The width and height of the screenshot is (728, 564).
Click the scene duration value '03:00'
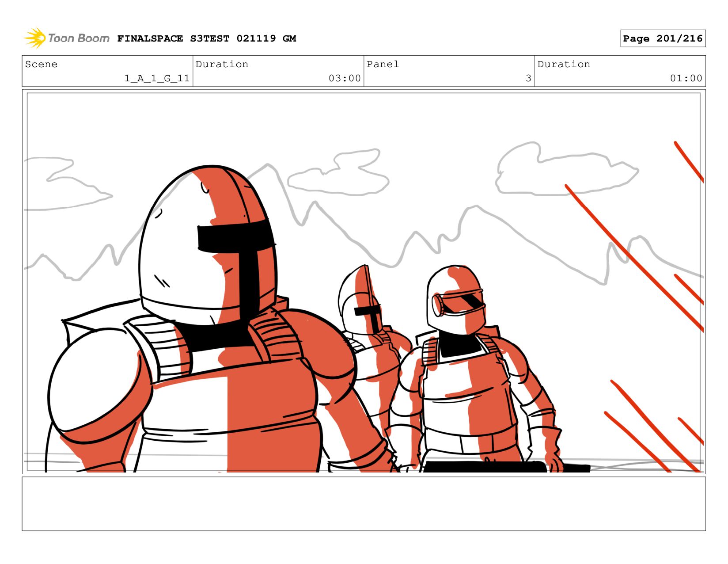click(x=345, y=78)
